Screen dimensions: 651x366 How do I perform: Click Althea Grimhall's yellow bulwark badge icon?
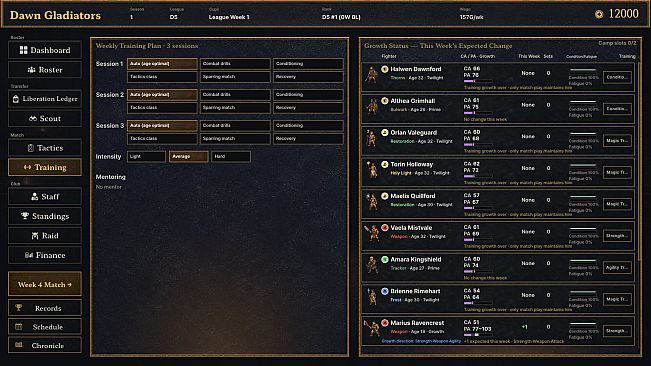coord(384,101)
